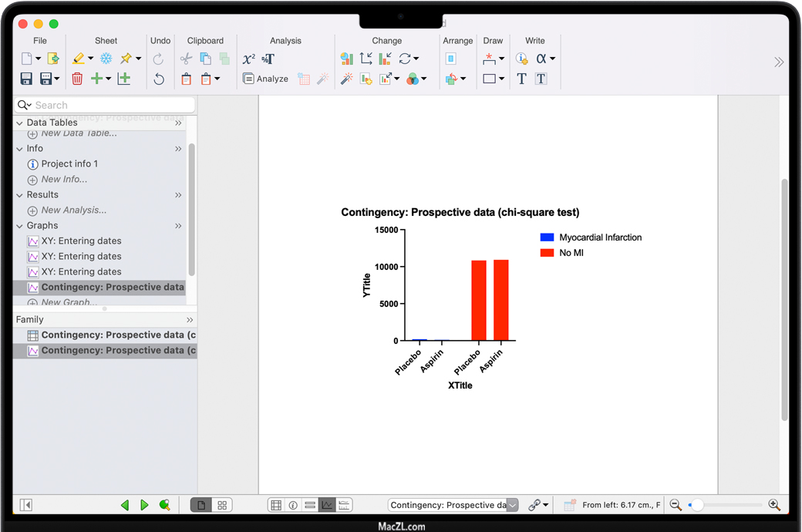The height and width of the screenshot is (532, 802).
Task: Click the green next sheet arrow
Action: pyautogui.click(x=144, y=505)
